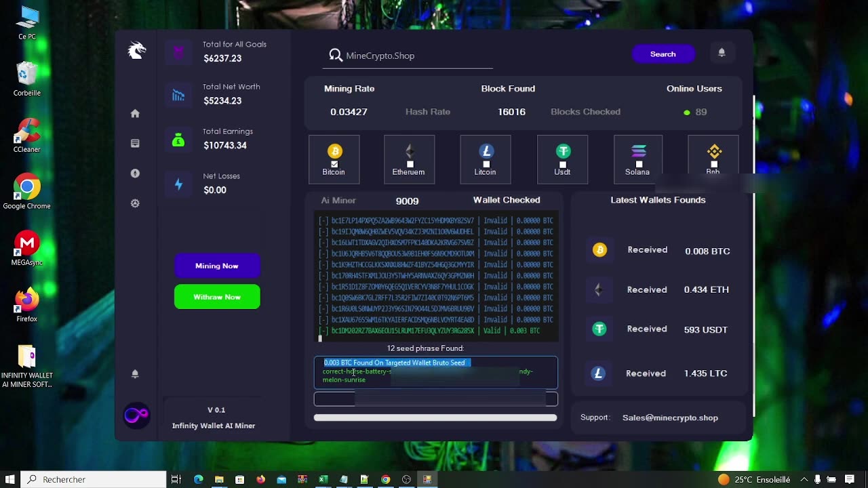Image resolution: width=868 pixels, height=488 pixels.
Task: Select the Ethereum icon next to 0.434 ETH
Action: pyautogui.click(x=598, y=289)
